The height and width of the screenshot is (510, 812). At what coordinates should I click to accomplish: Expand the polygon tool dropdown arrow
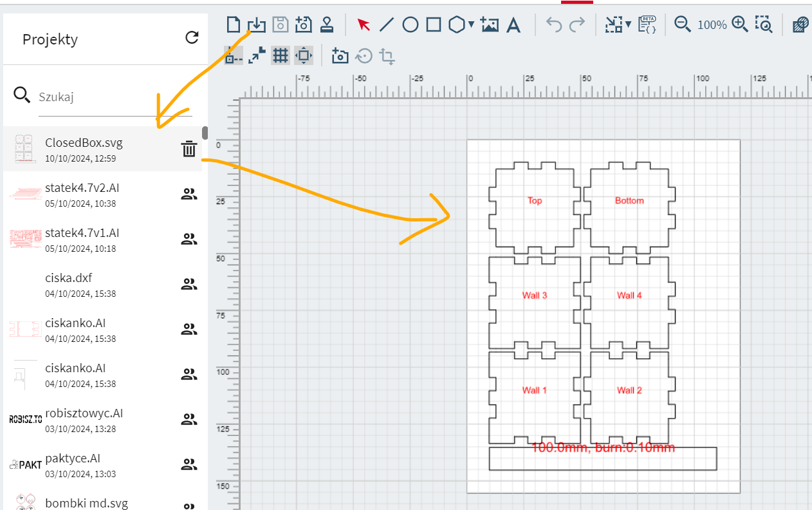471,24
